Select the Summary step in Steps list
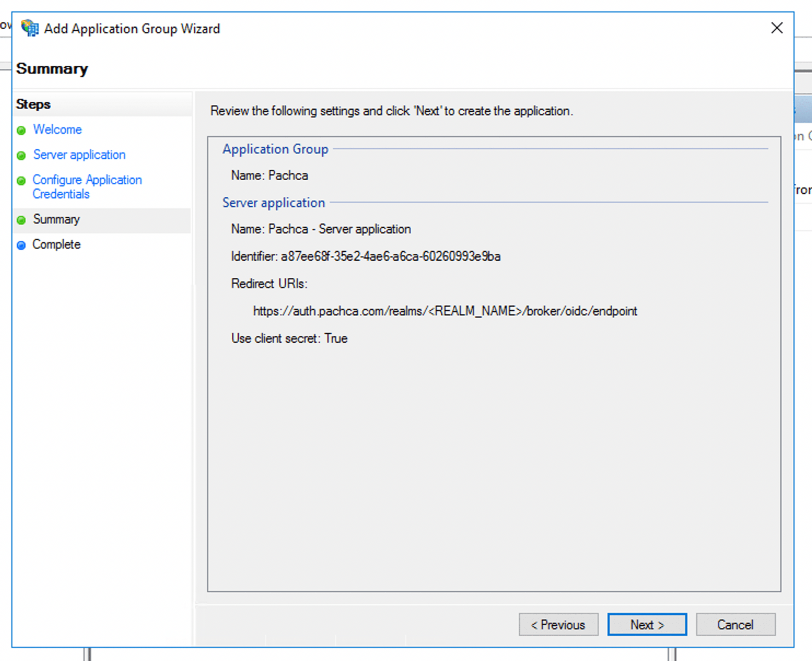Image resolution: width=812 pixels, height=661 pixels. click(x=56, y=220)
